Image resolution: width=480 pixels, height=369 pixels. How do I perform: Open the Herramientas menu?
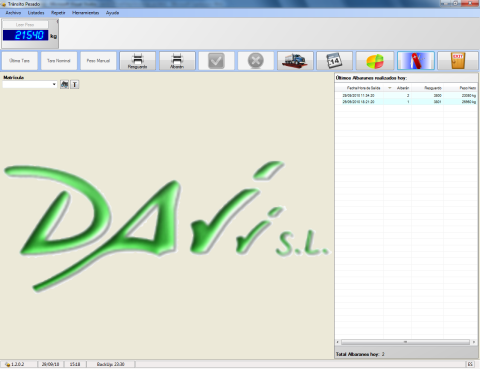coord(86,13)
